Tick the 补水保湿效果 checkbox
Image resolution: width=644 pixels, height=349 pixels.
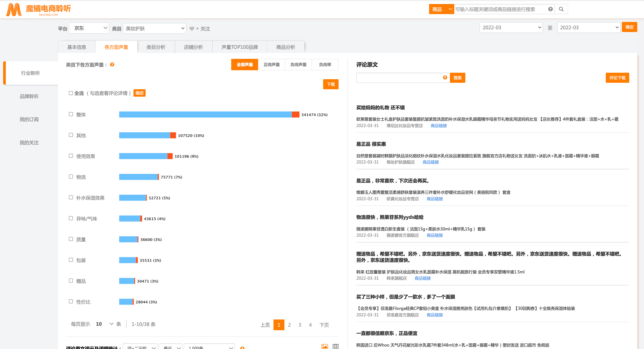click(71, 197)
